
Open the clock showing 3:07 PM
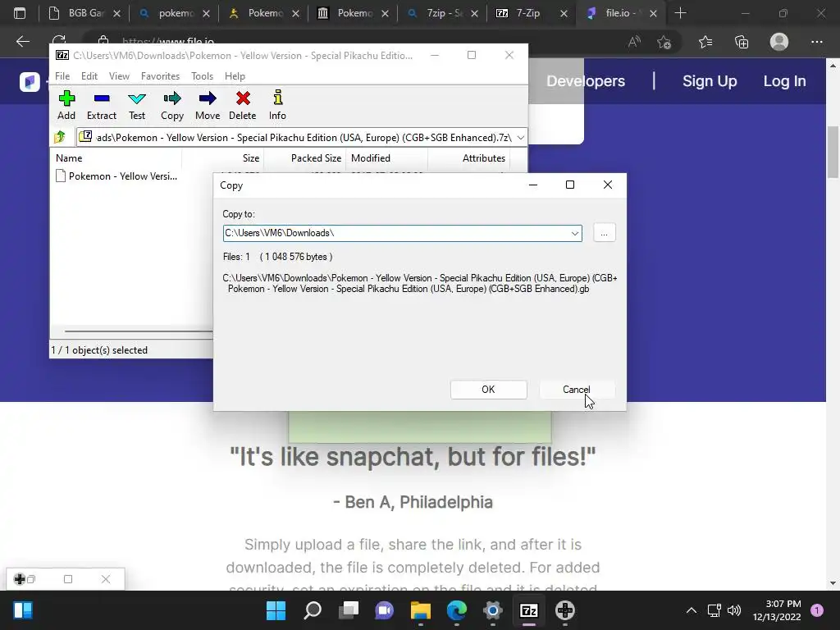[x=777, y=610]
